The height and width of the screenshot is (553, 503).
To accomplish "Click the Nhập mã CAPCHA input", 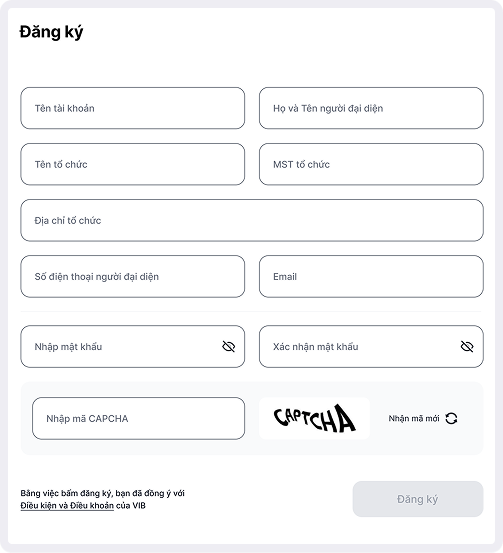I will (138, 419).
